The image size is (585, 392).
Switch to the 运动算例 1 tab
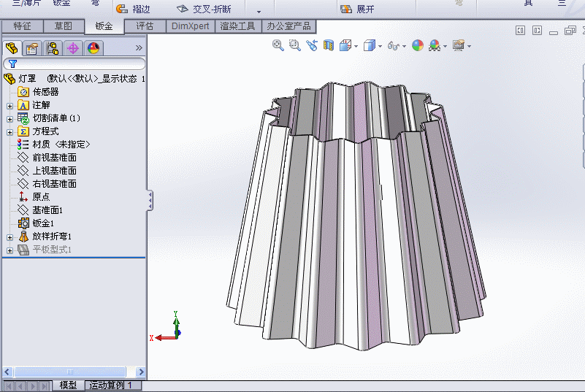point(113,385)
